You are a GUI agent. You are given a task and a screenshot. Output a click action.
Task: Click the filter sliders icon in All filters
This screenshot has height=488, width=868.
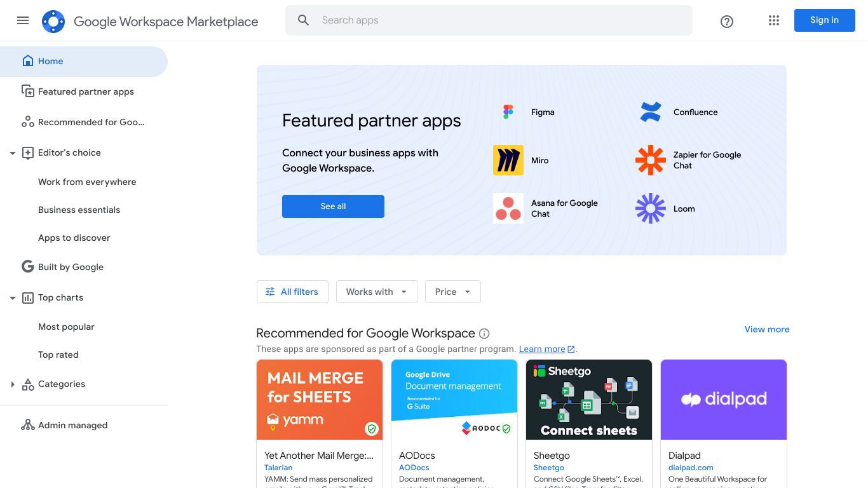pos(270,292)
